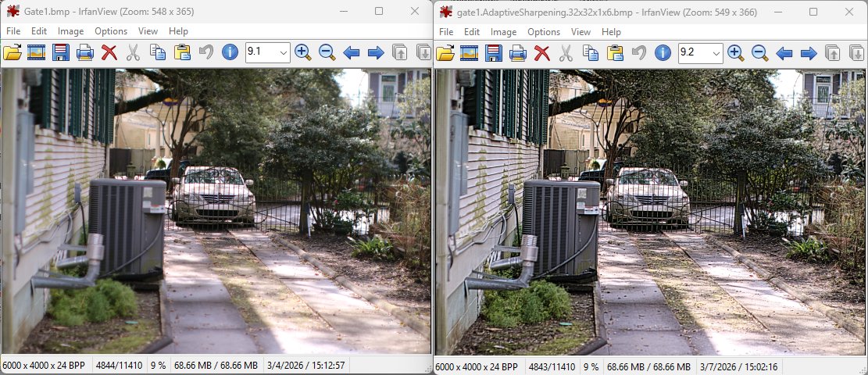
Task: Expand zoom dropdown showing 9.2
Action: (x=716, y=52)
